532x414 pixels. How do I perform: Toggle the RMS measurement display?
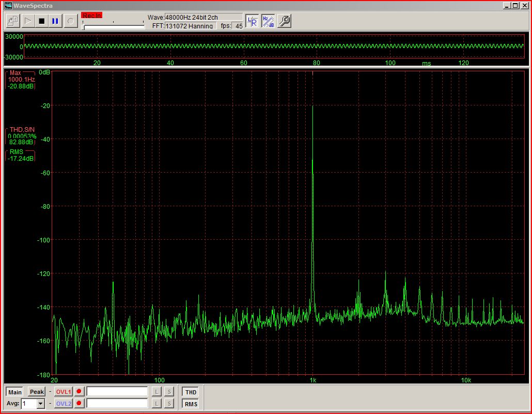[191, 404]
